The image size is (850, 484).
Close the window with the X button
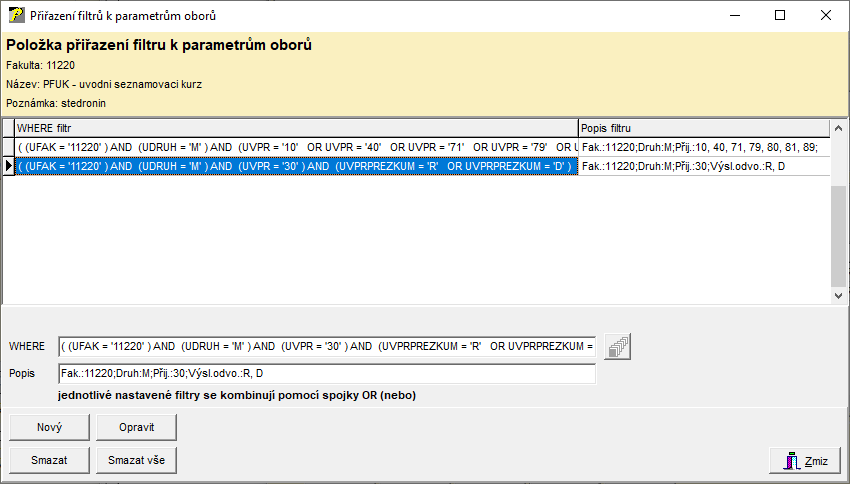(825, 16)
